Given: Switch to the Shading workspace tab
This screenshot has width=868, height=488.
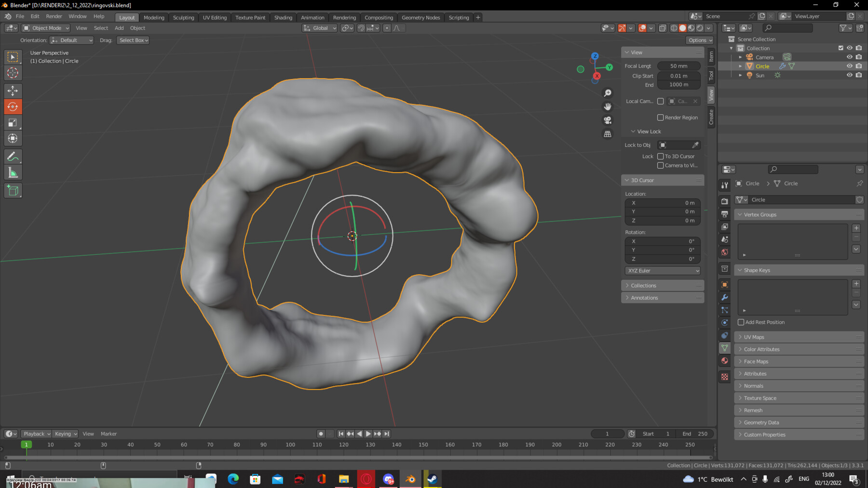Looking at the screenshot, I should [x=283, y=17].
